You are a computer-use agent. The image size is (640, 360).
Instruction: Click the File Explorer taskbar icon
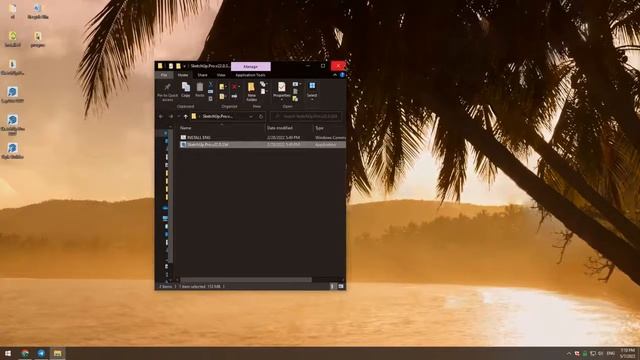[58, 353]
